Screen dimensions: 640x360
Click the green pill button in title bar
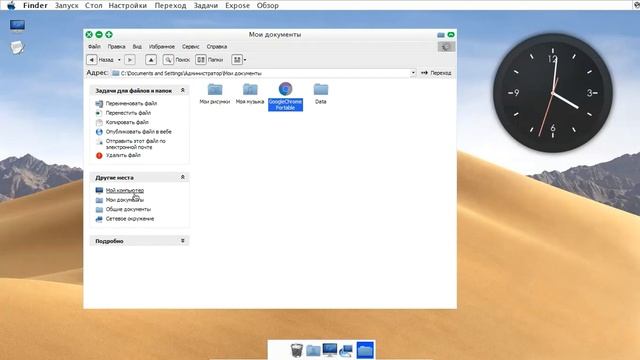[451, 35]
